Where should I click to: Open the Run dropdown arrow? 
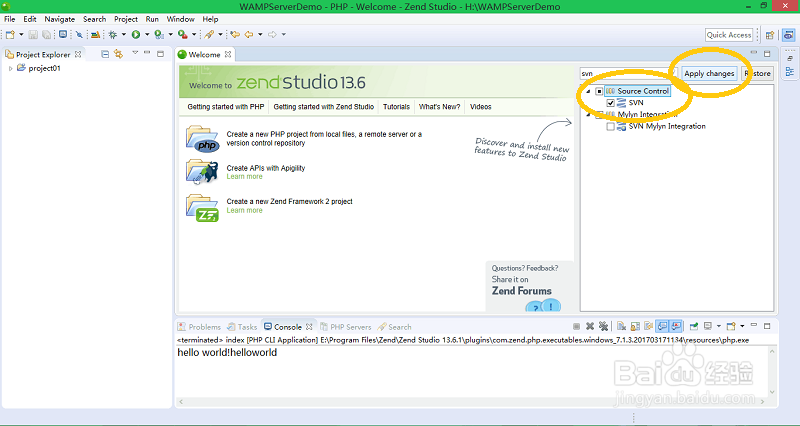pyautogui.click(x=147, y=35)
